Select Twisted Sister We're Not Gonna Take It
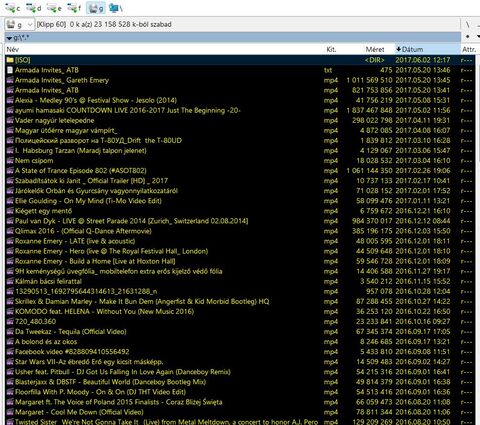This screenshot has width=480, height=425. (166, 421)
